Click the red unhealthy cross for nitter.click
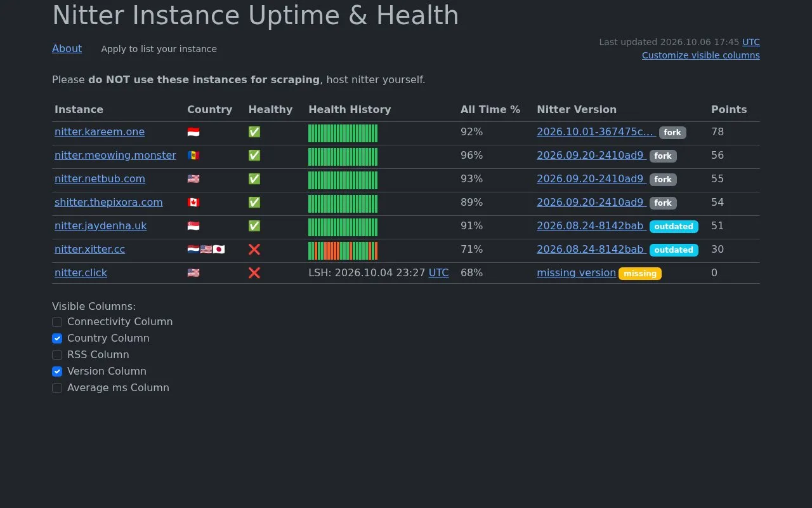 254,273
